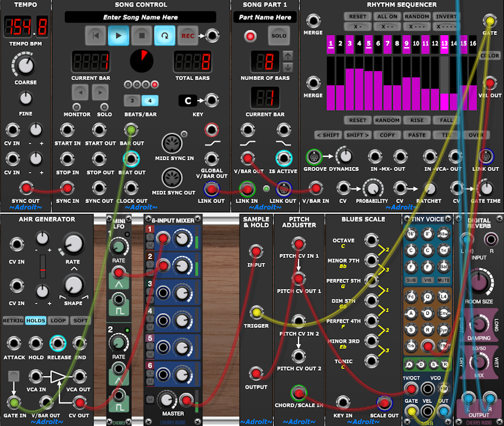Viewport: 504px width, 426px height.
Task: Toggle step 9 in the Rhythm Sequencer
Action: click(x=406, y=43)
